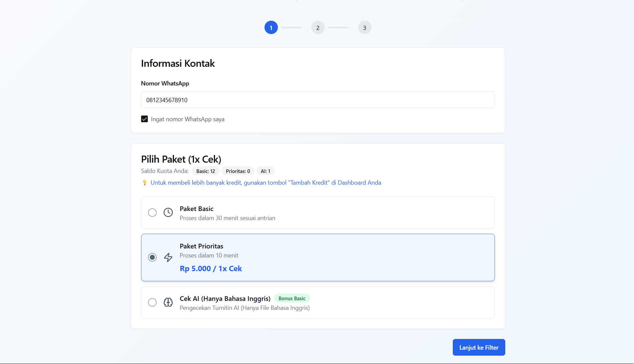Click the Prioritas: 0 quota badge

point(238,171)
